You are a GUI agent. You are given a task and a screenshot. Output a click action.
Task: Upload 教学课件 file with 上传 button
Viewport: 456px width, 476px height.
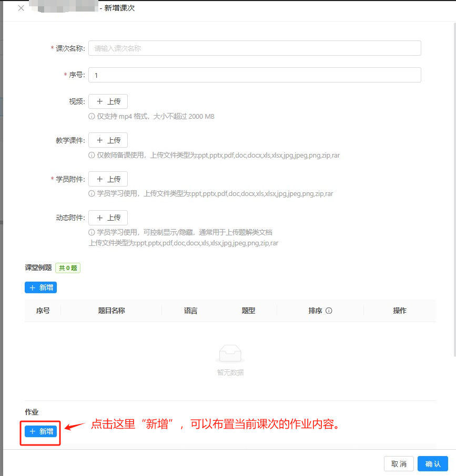(x=108, y=140)
